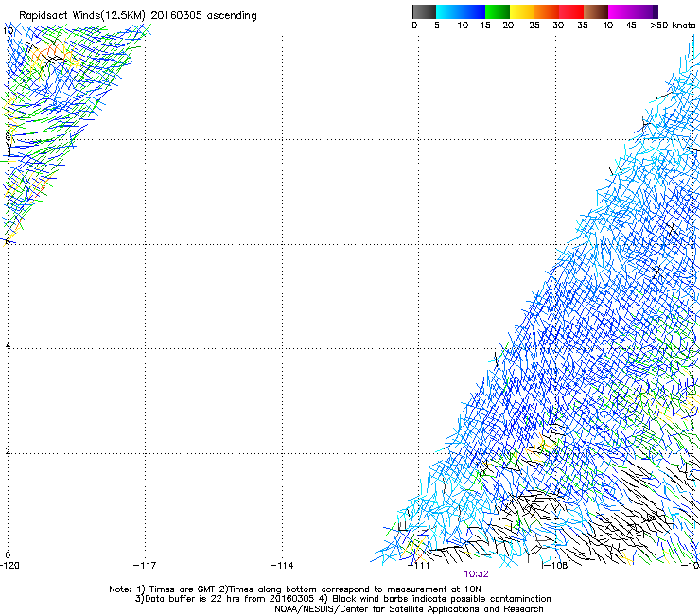700x615 pixels.
Task: Click the '-114' longitude axis label
Action: click(282, 566)
